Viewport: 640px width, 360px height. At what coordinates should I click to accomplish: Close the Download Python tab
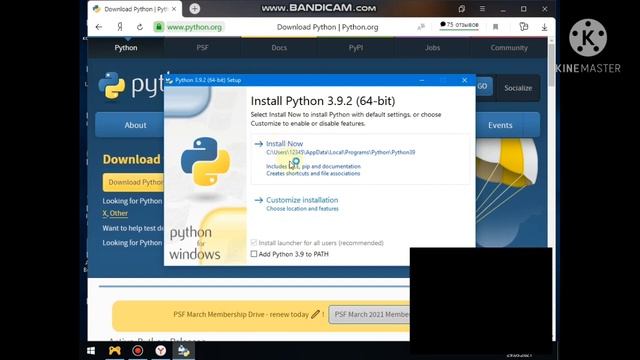174,9
